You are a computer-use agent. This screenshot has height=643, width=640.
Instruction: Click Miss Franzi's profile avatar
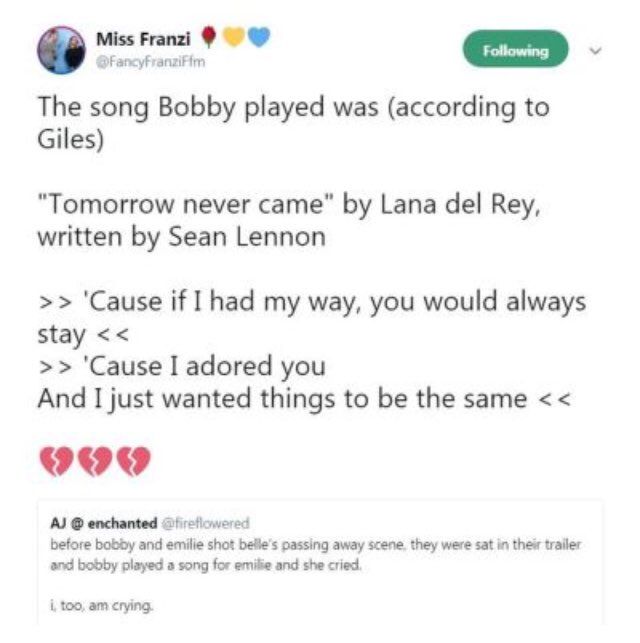tap(60, 50)
